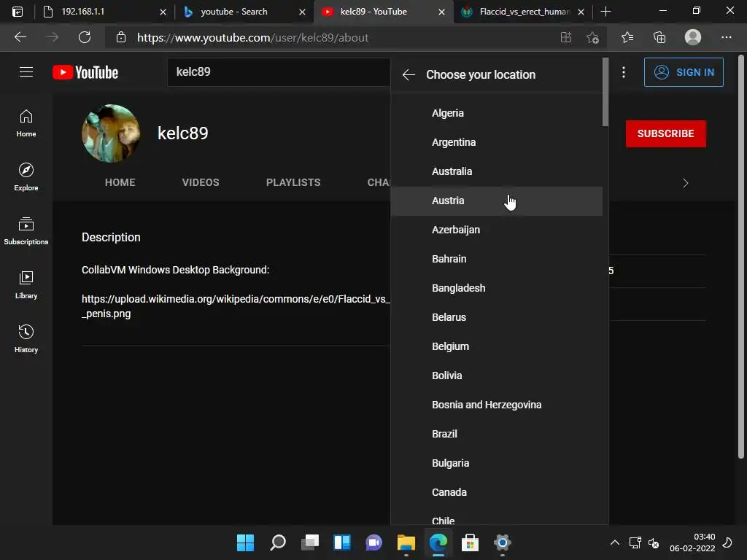Show hidden system tray icons
747x560 pixels.
click(615, 542)
